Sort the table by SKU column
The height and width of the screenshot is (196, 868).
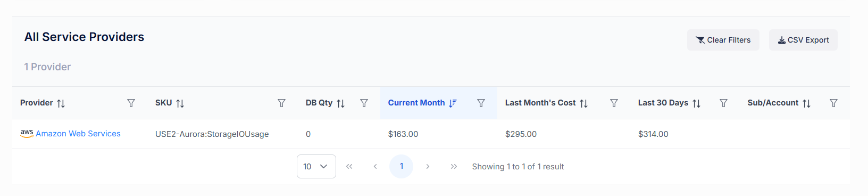(180, 103)
